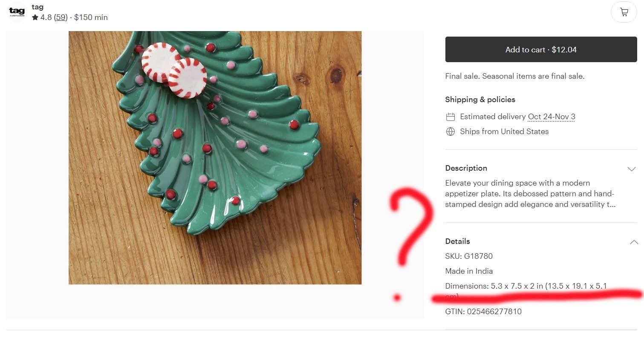Open the tag brand name link
The width and height of the screenshot is (644, 338).
tap(38, 7)
